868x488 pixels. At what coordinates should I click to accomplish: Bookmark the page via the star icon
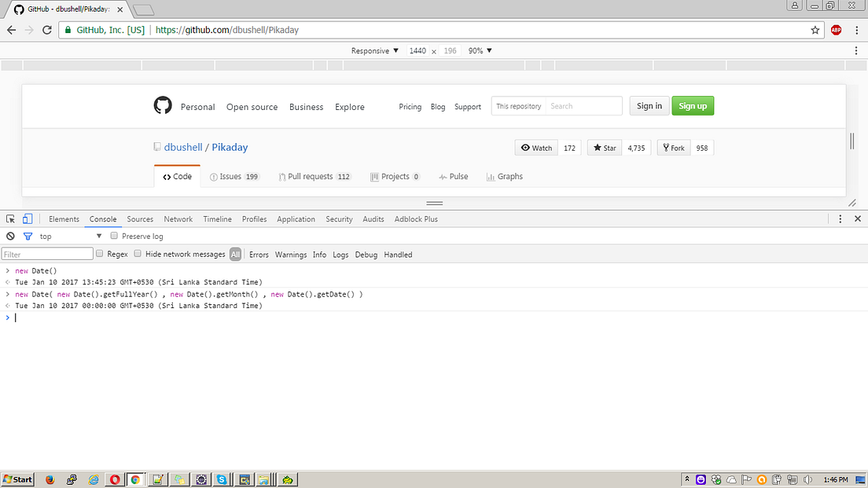(x=816, y=30)
